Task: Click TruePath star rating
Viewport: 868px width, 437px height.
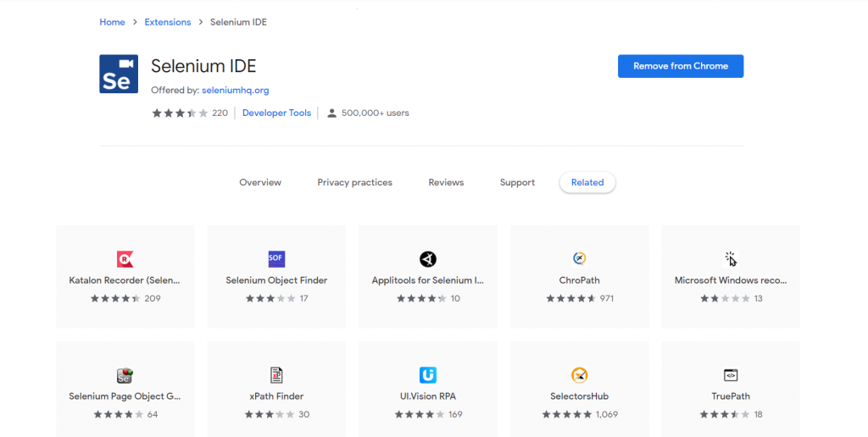Action: coord(725,414)
